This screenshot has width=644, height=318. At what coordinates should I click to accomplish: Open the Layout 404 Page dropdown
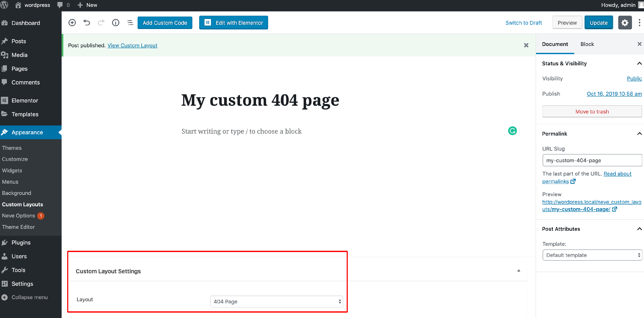276,301
